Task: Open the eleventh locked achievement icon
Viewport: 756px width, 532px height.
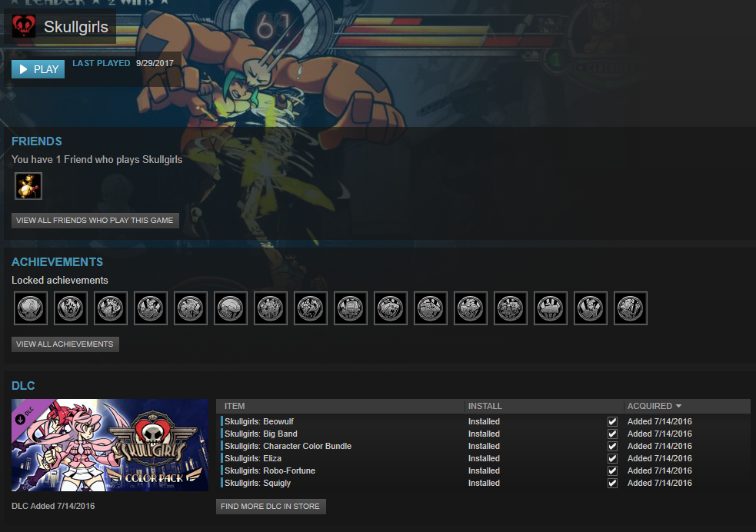Action: 431,308
